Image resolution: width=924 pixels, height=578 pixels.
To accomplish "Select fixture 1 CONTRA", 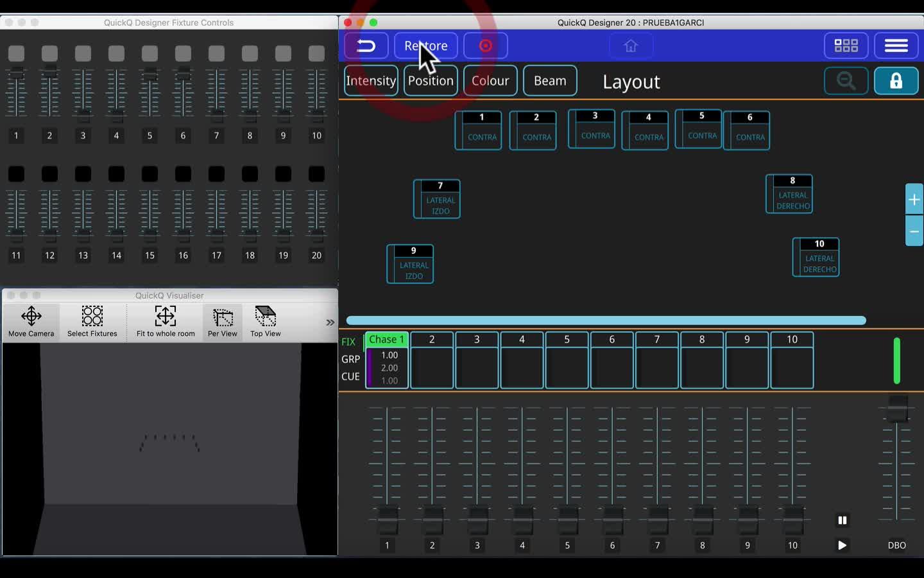I will point(479,130).
